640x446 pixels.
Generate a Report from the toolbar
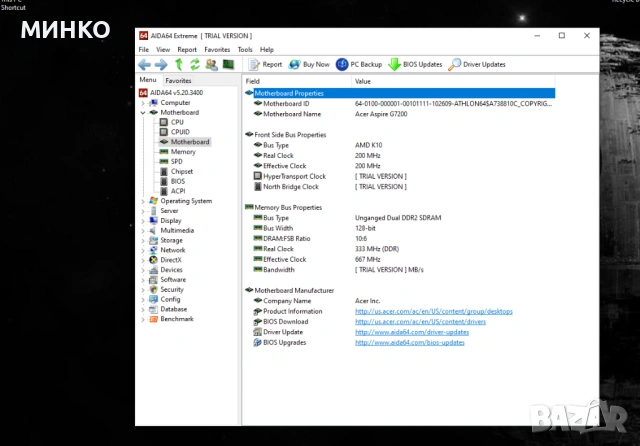coord(266,64)
